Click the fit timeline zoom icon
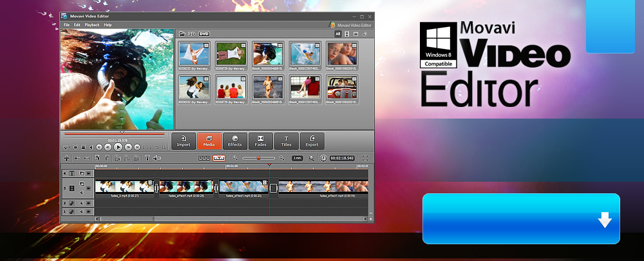 [311, 159]
